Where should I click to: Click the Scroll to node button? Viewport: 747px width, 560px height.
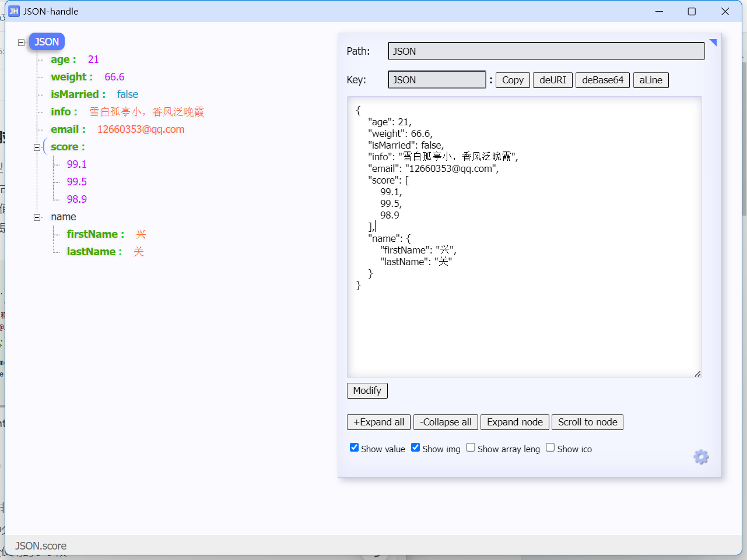coord(587,422)
